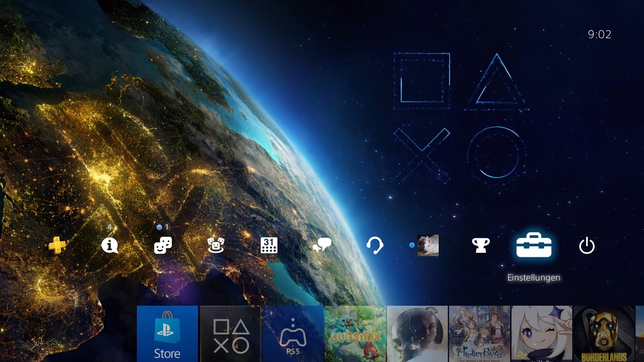Open the Messages speech bubbles icon

[322, 245]
